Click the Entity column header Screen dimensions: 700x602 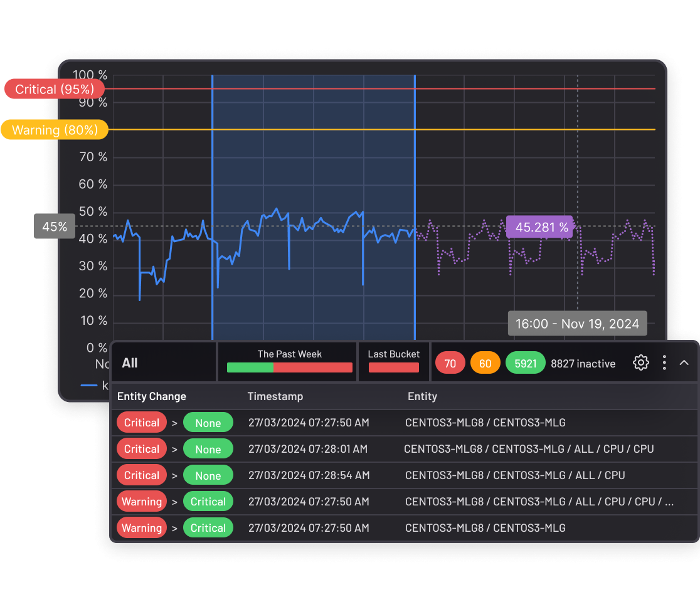click(x=422, y=396)
